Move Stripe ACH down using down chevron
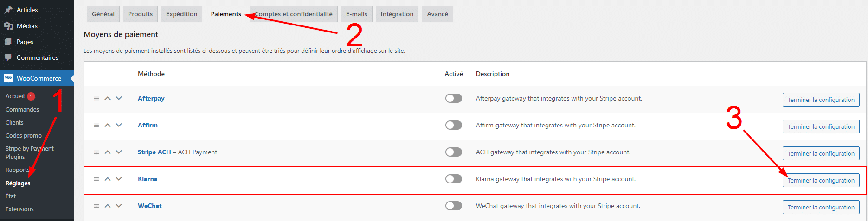868x221 pixels. click(119, 152)
